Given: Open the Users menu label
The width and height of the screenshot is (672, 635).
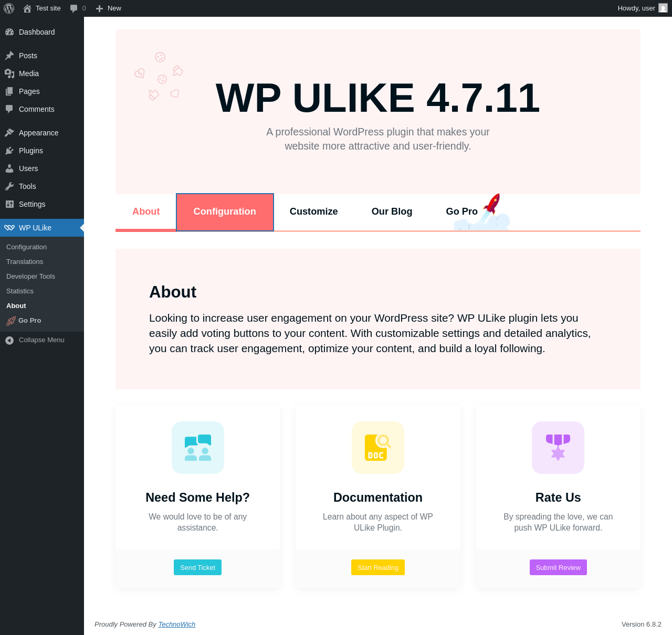Looking at the screenshot, I should (28, 168).
